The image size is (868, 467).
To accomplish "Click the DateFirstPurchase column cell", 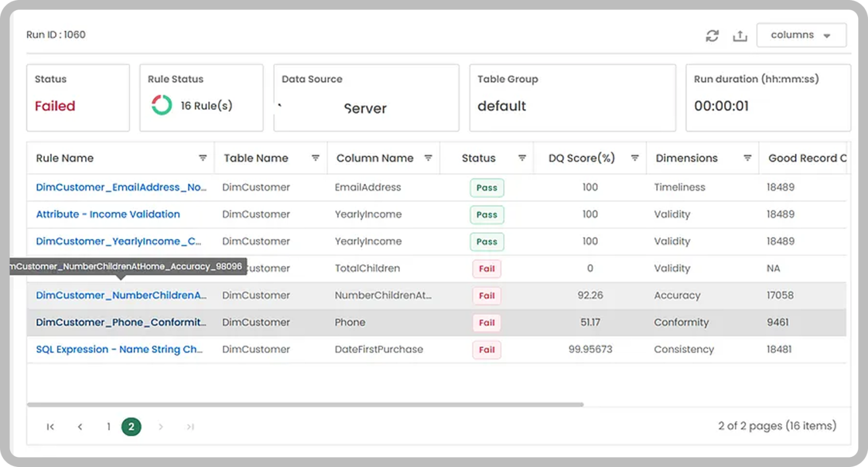I will point(379,350).
